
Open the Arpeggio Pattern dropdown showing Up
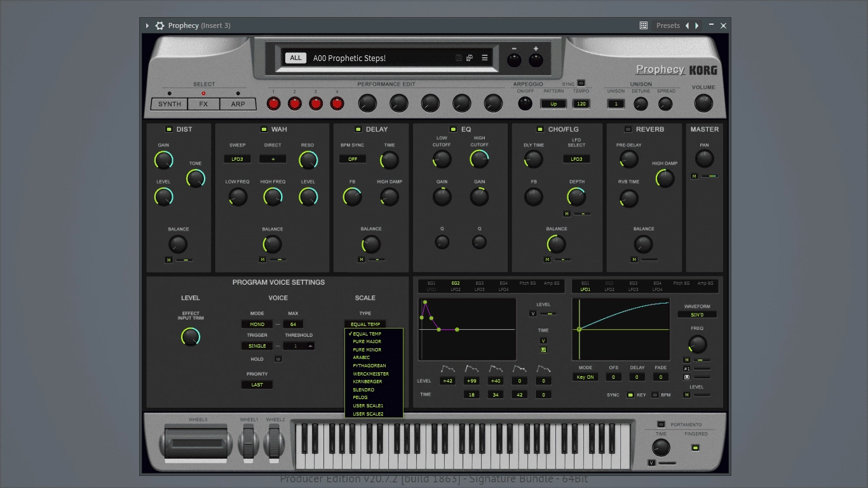(553, 104)
